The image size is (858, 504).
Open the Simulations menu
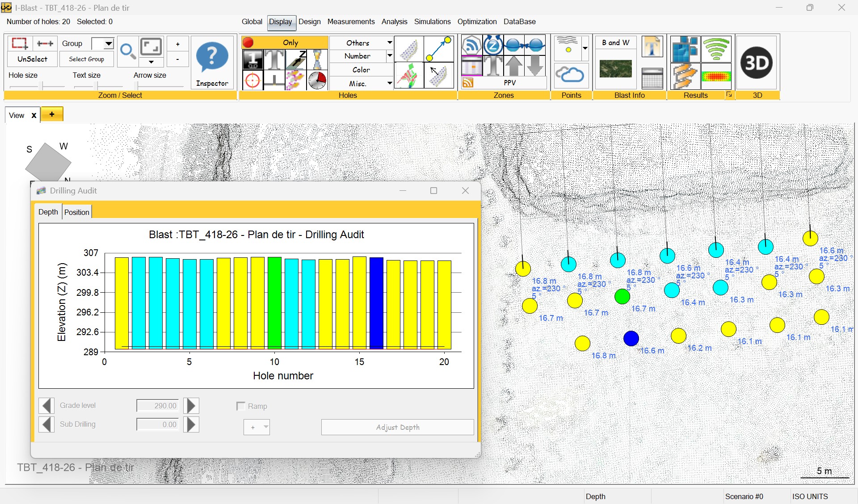[432, 21]
